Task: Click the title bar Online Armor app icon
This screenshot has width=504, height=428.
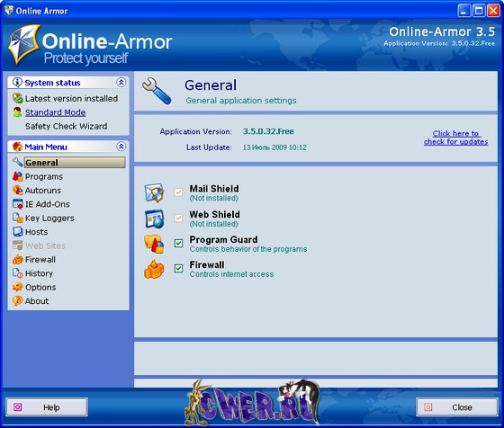Action: click(x=9, y=10)
